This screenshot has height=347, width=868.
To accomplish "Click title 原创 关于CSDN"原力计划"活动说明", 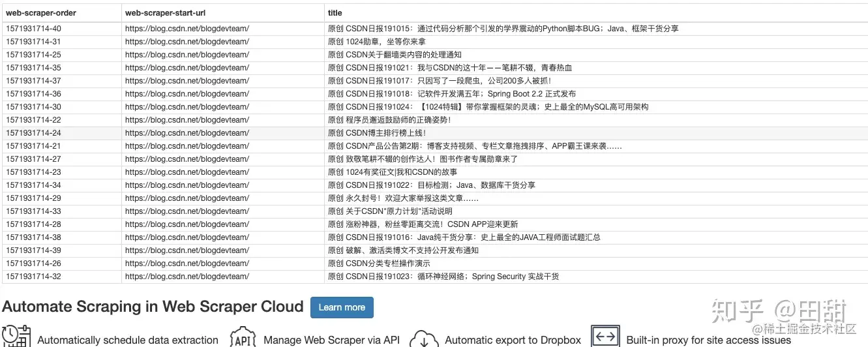I will tap(390, 211).
